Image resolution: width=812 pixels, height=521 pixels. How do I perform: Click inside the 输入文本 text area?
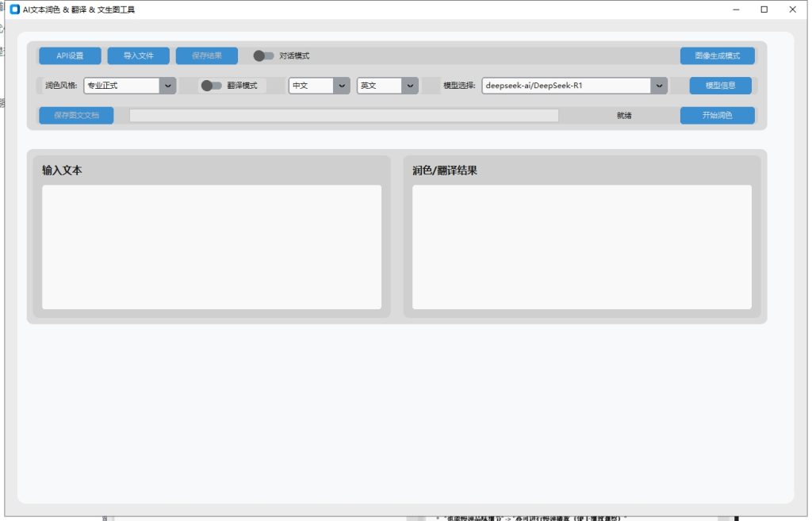point(212,247)
